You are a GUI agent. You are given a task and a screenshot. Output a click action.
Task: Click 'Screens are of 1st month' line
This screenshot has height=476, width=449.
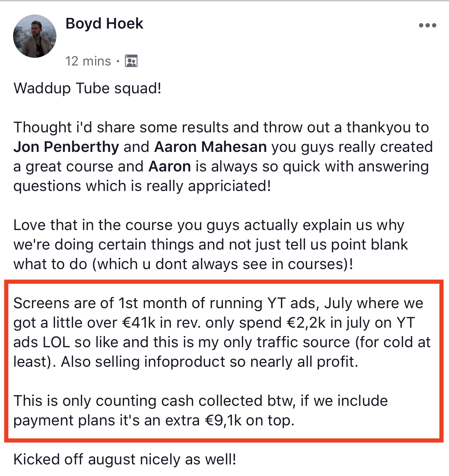(x=218, y=303)
